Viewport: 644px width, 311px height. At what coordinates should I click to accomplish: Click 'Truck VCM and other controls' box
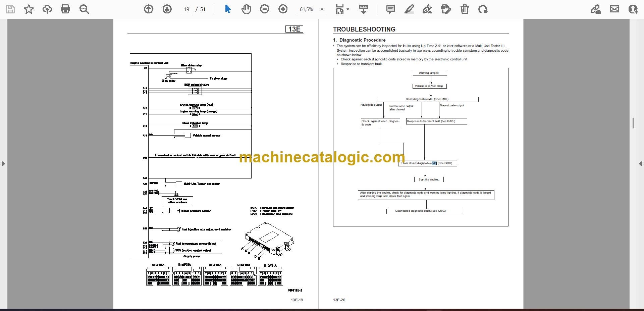point(177,201)
